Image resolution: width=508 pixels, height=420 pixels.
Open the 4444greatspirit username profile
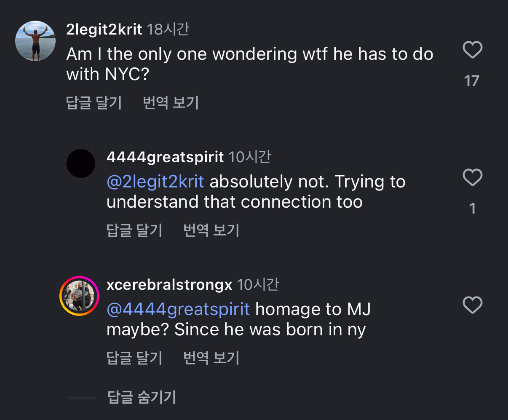tap(165, 157)
